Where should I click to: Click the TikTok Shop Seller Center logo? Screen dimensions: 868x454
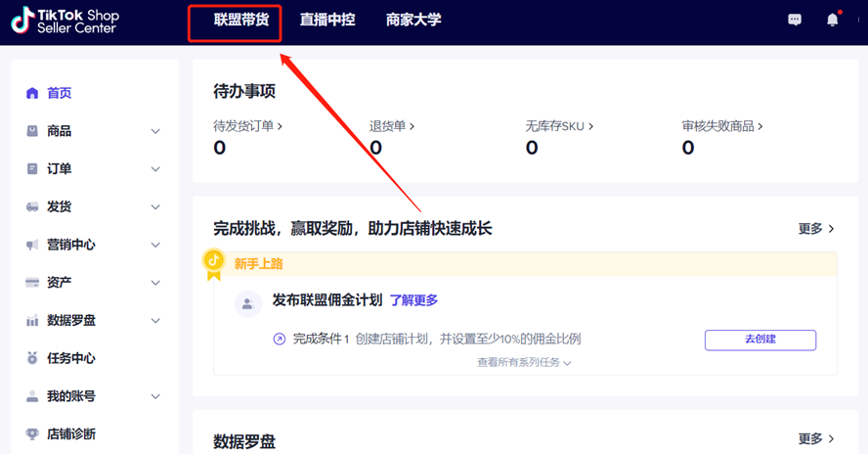point(65,22)
